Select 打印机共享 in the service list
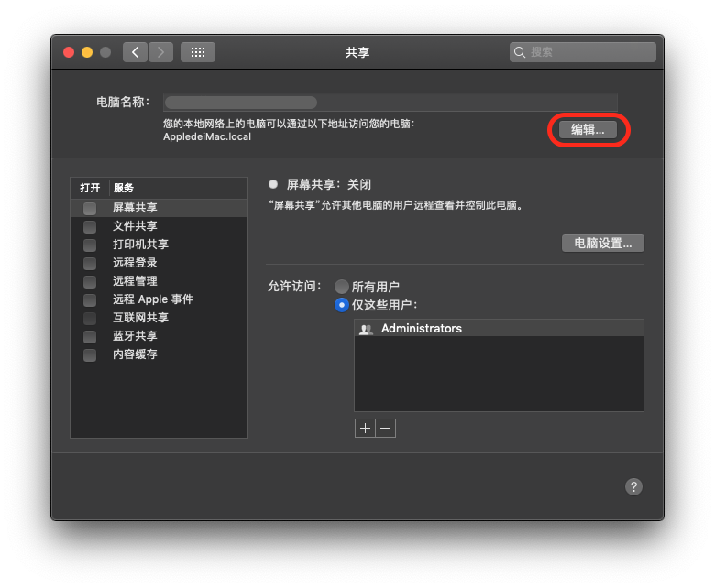715x588 pixels. pos(140,245)
